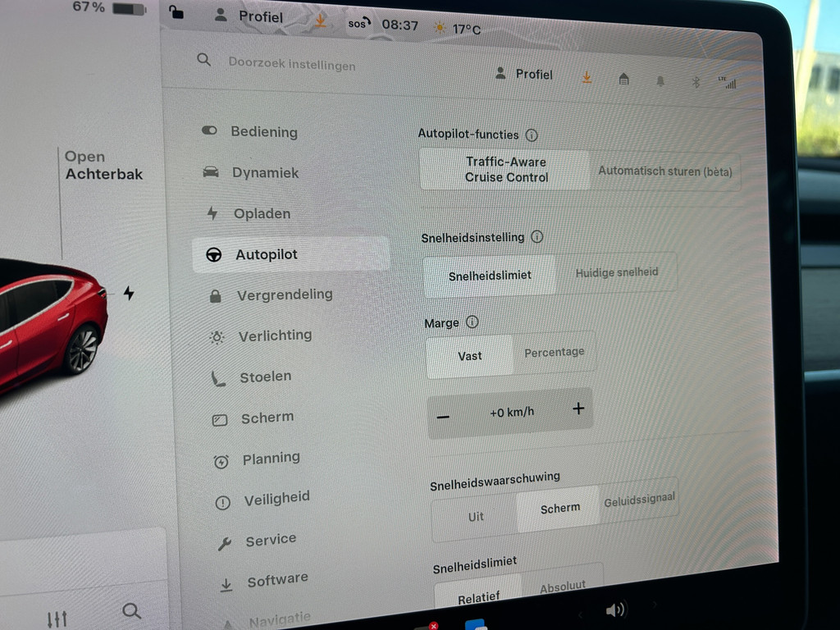Select Absoluut speed limit mode
840x630 pixels.
pyautogui.click(x=563, y=587)
